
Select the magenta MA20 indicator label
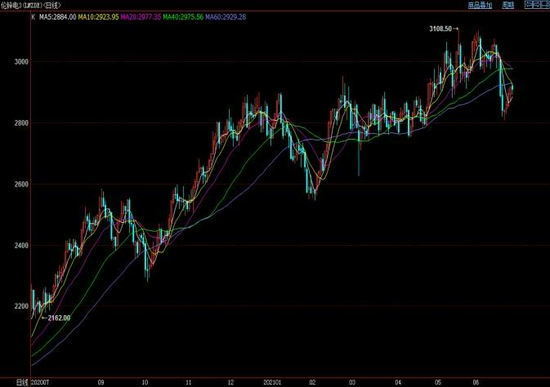(141, 17)
